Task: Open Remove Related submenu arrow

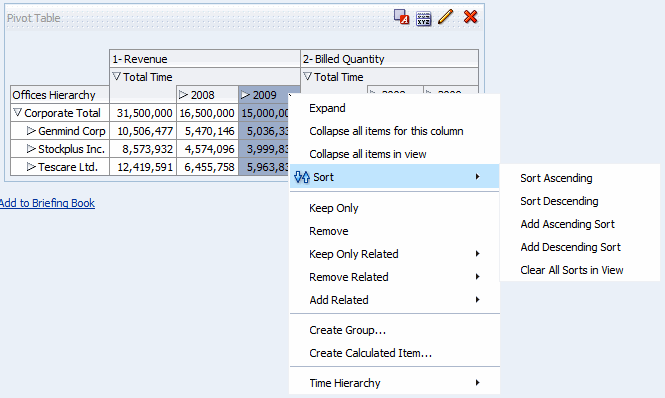Action: pyautogui.click(x=478, y=277)
